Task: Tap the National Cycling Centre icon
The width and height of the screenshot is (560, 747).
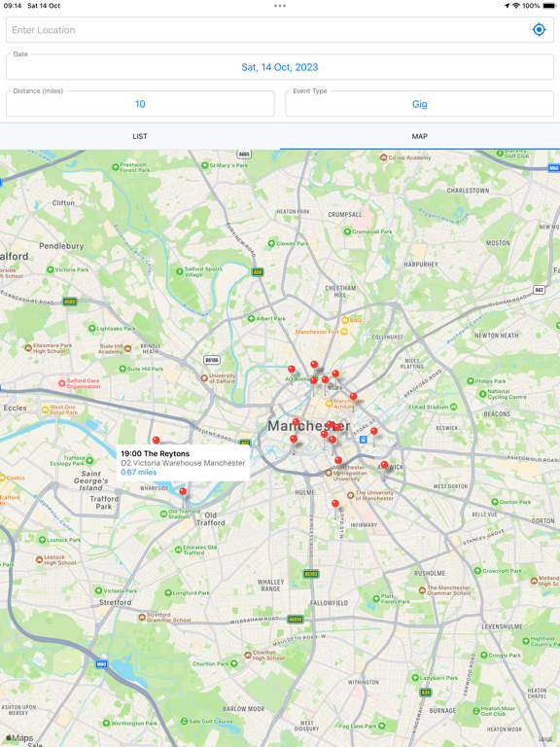Action: click(x=483, y=394)
